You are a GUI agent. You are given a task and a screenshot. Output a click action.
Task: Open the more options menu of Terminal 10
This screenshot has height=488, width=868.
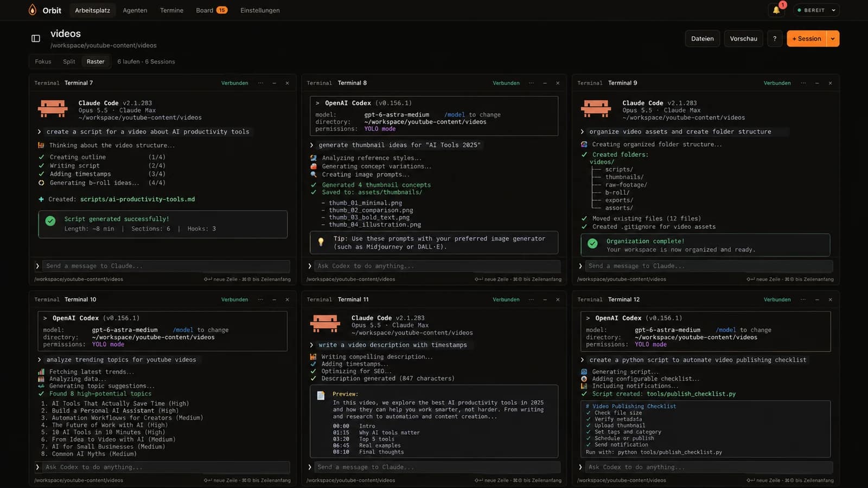point(260,299)
